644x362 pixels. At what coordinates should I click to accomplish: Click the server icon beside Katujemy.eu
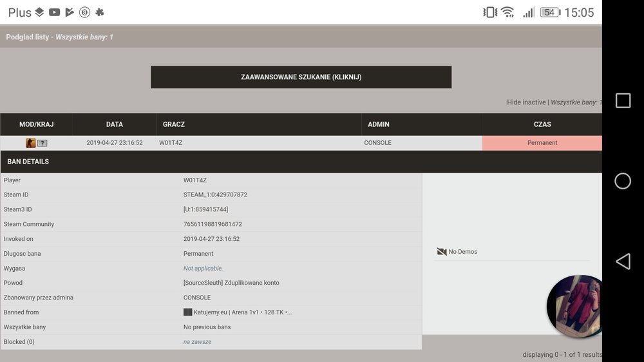[187, 312]
